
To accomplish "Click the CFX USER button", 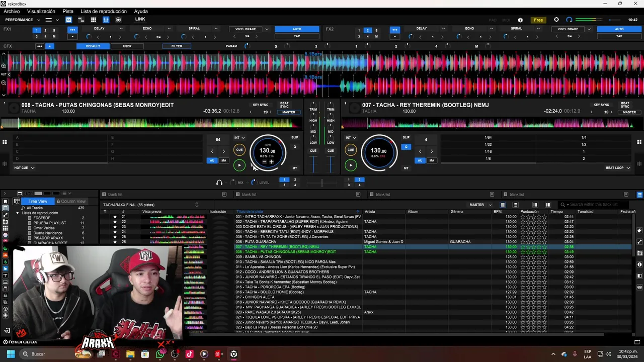I will [127, 46].
